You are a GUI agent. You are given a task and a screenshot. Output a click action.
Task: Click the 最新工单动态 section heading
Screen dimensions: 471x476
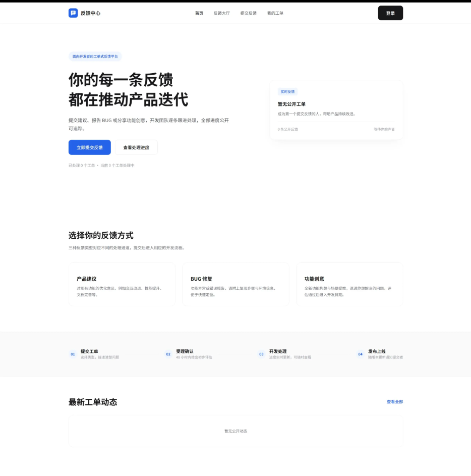point(93,402)
